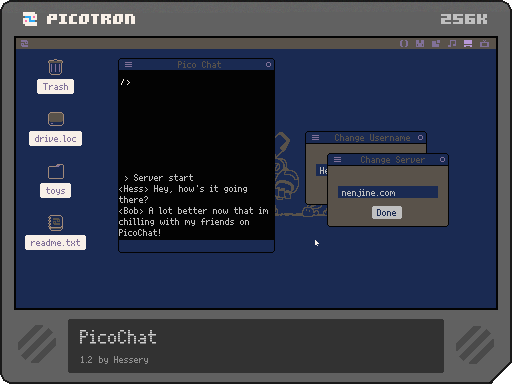The image size is (512, 384).
Task: Open the music SFX editor icon
Action: click(x=452, y=44)
